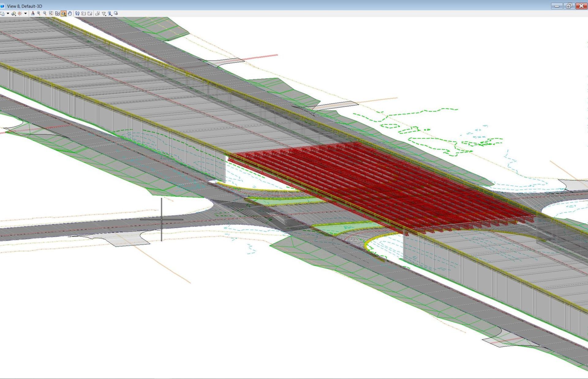Screen dimensions: 588x379
Task: Click the View Previous button
Action: click(83, 13)
